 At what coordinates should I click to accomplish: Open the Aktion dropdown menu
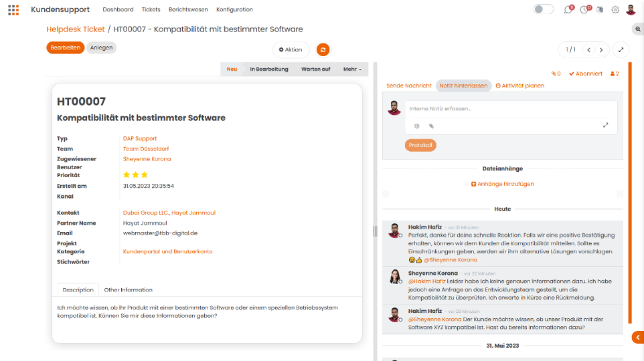(291, 49)
